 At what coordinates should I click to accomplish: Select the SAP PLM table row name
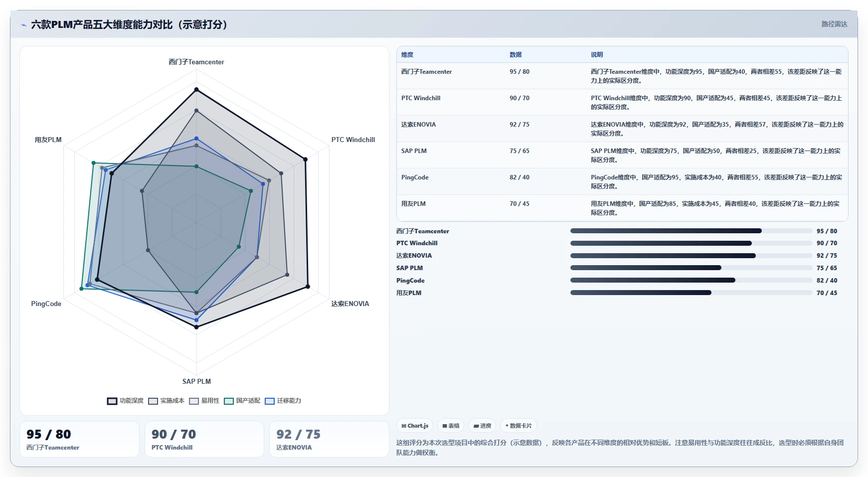414,151
